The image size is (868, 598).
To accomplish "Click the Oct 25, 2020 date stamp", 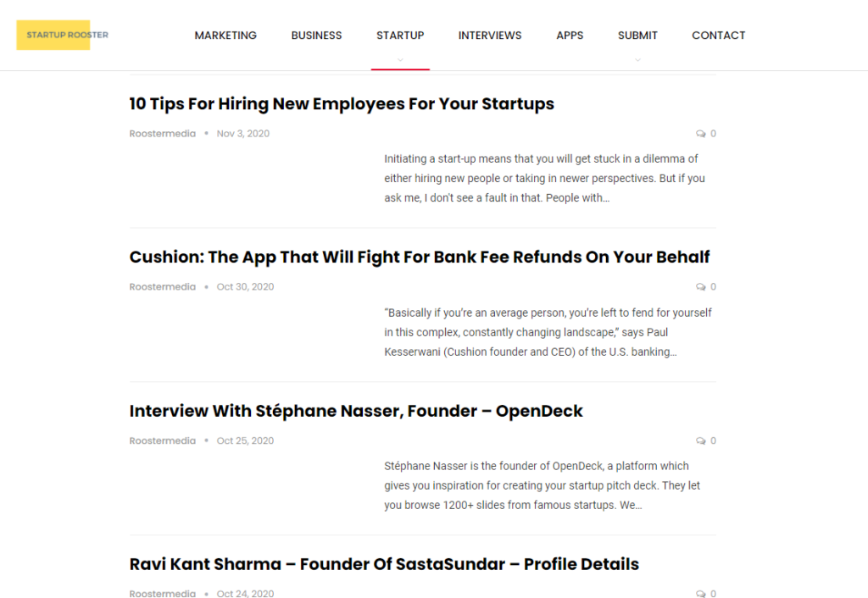I will tap(245, 440).
